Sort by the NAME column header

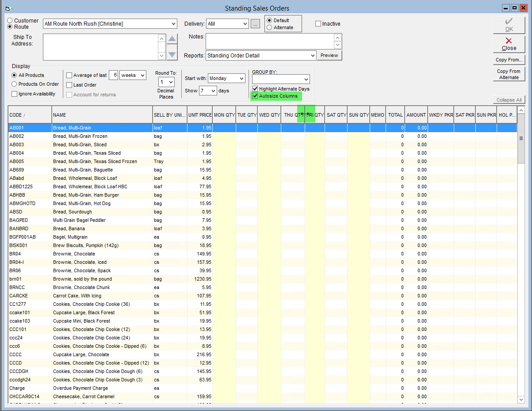[102, 115]
